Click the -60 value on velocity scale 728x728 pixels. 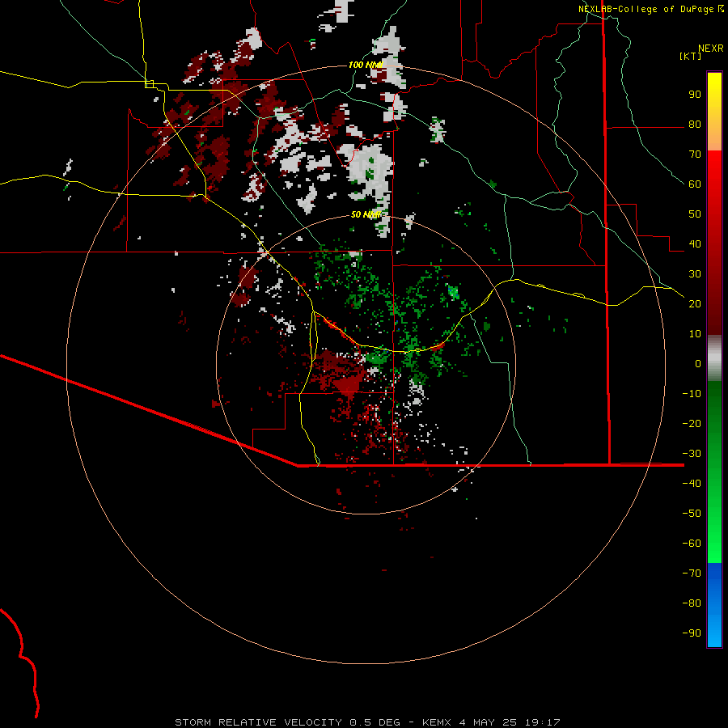[x=692, y=544]
